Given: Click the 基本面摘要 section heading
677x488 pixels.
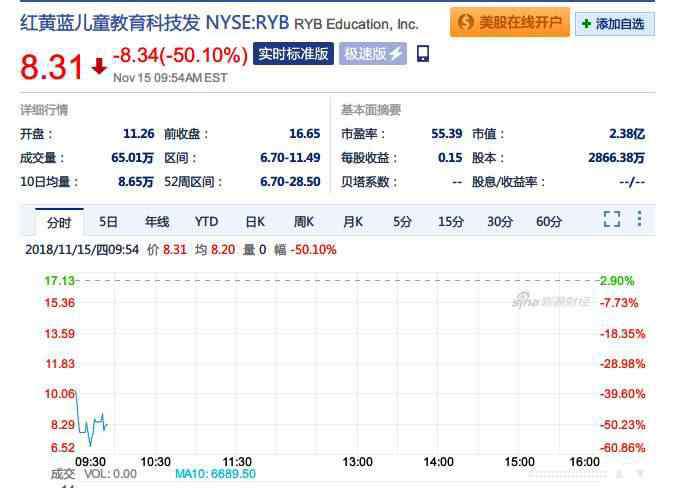Looking at the screenshot, I should (371, 110).
